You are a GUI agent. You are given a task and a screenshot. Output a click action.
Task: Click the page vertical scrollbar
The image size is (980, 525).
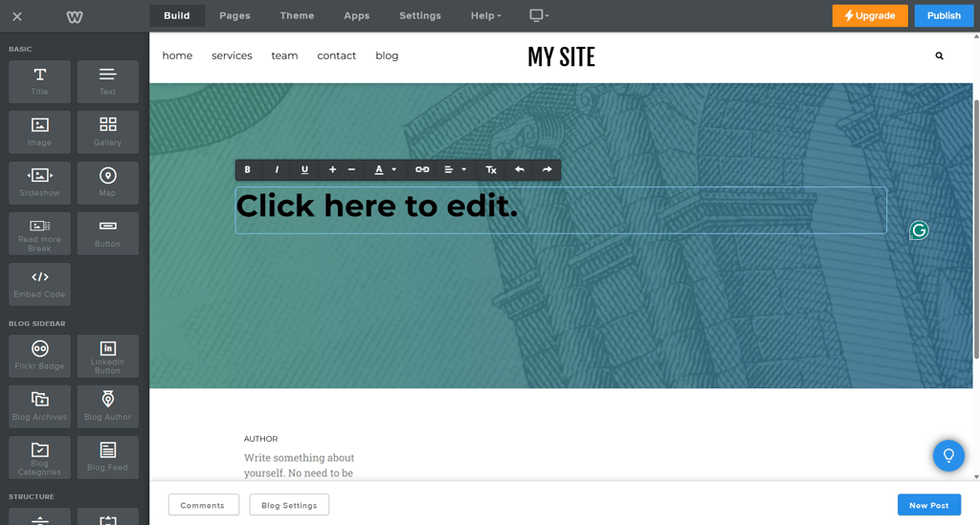coord(976,230)
